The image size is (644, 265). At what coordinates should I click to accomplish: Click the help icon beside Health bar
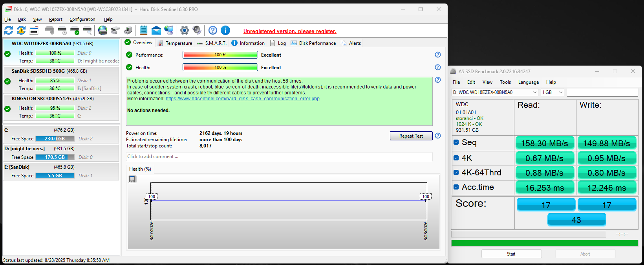pyautogui.click(x=438, y=67)
